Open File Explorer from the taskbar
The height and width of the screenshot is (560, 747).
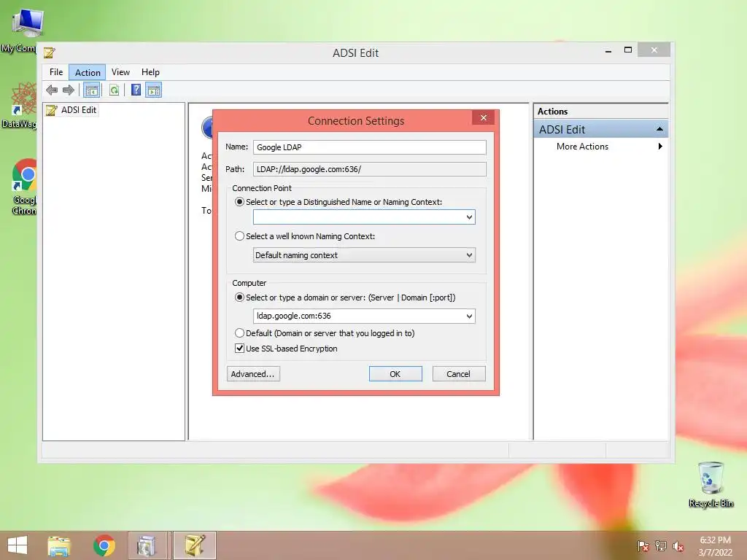[x=59, y=545]
